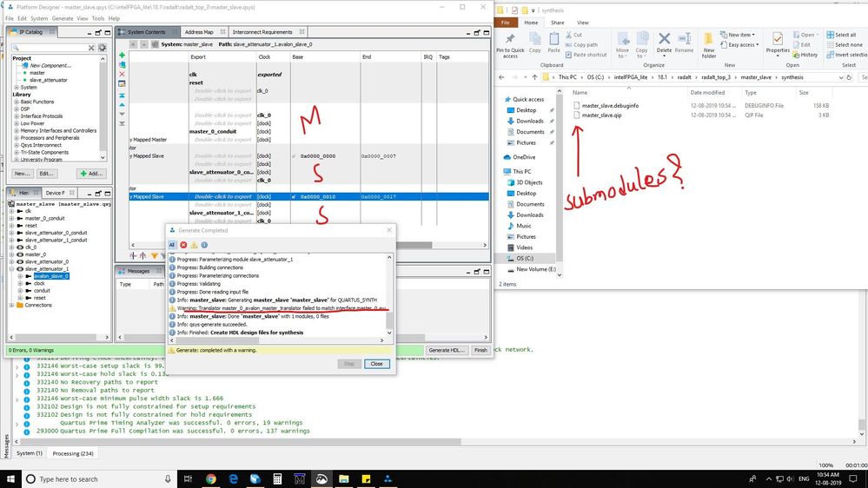
Task: Show only errors in Generate Completed dialog
Action: coord(183,245)
